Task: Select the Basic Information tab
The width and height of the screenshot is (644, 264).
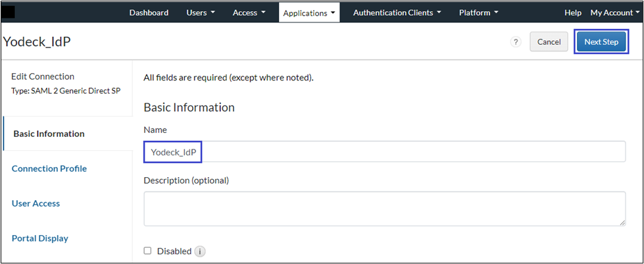Action: (49, 134)
